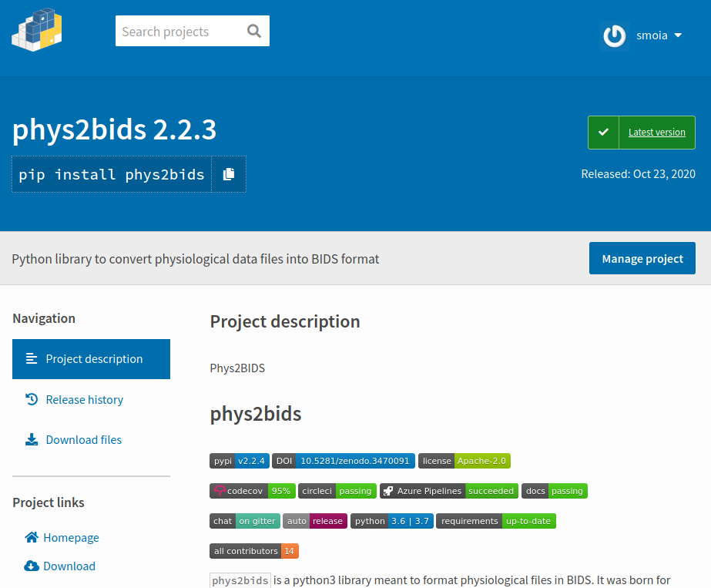Image resolution: width=711 pixels, height=588 pixels.
Task: Click the all contributors 14 badge
Action: click(x=254, y=551)
